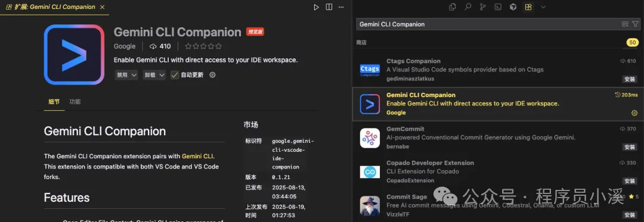Viewport: 644px width, 222px height.
Task: Click the Google publisher name in header
Action: point(125,46)
